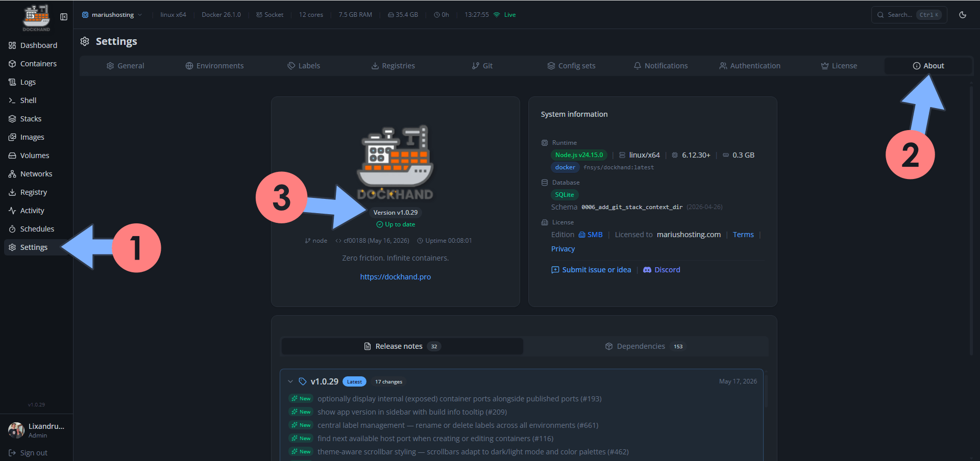Click the Latest badge next to v1.0.29
This screenshot has width=980, height=461.
tap(354, 381)
